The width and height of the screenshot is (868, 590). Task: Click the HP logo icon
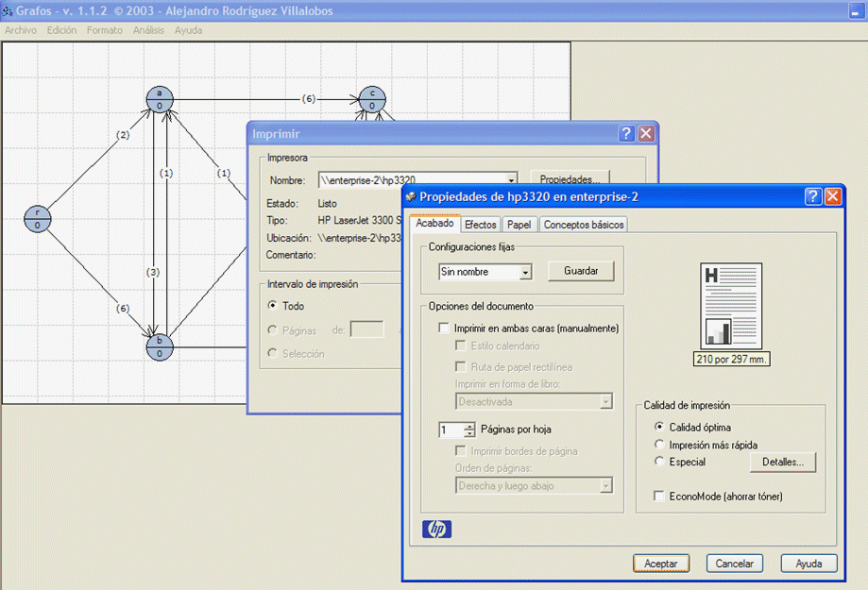click(437, 529)
